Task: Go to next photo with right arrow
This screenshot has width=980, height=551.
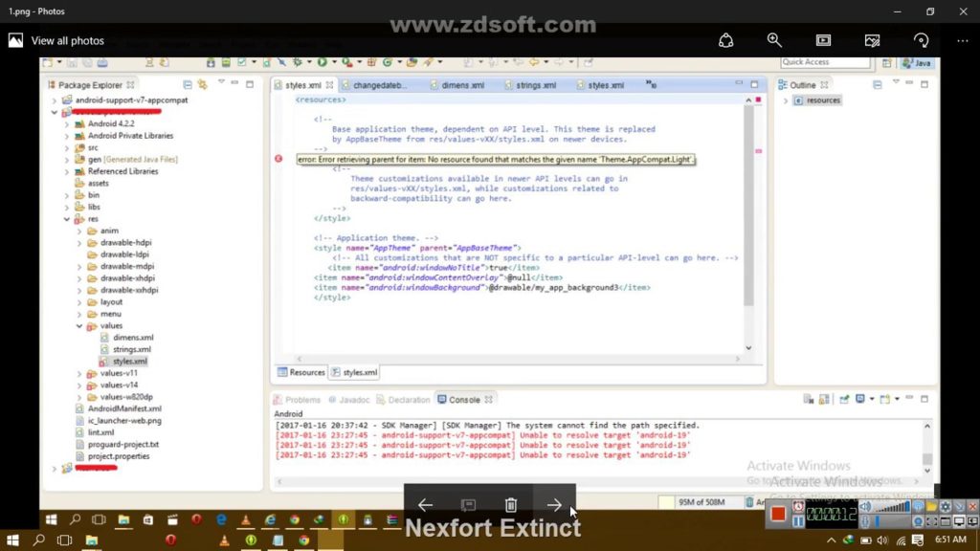Action: coord(554,505)
